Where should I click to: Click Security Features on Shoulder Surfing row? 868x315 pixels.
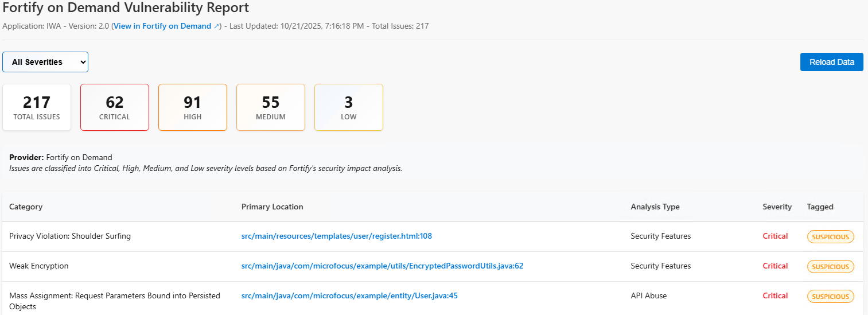[661, 236]
